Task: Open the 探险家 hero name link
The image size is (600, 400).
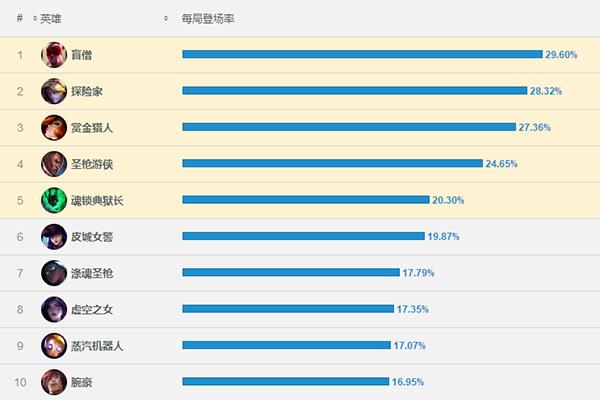Action: [x=87, y=91]
